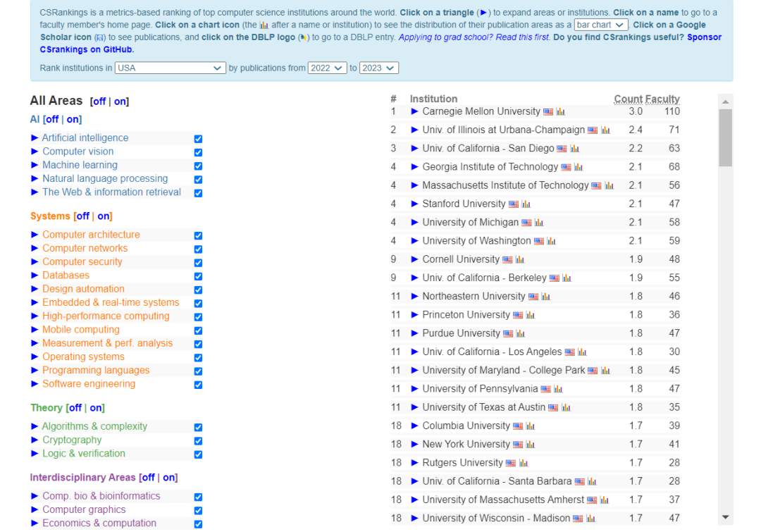
Task: Open Carnegie Mellon University chart icon
Action: 561,111
